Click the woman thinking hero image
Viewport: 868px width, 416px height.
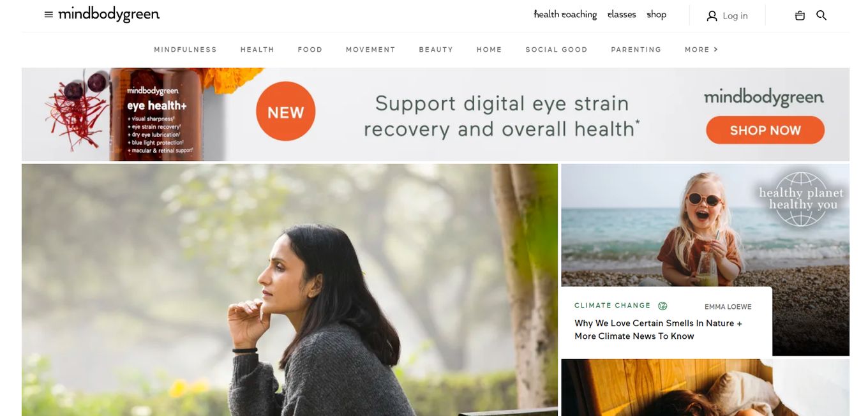[x=290, y=290]
